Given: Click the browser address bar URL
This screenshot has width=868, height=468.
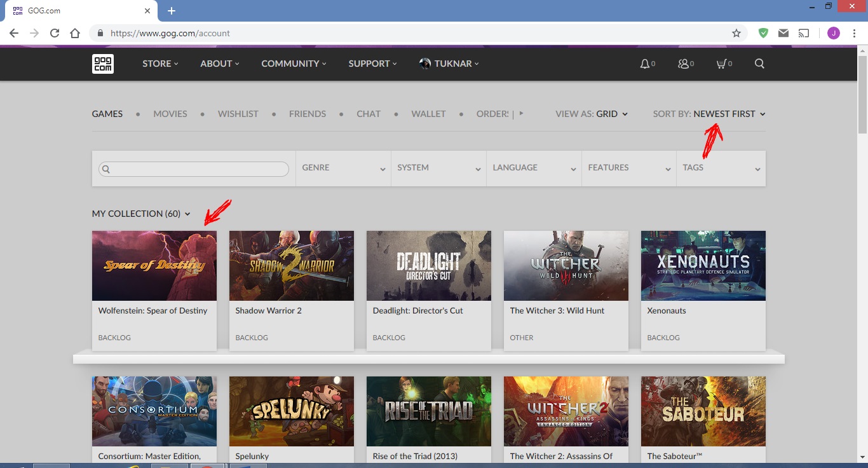Looking at the screenshot, I should (x=170, y=33).
